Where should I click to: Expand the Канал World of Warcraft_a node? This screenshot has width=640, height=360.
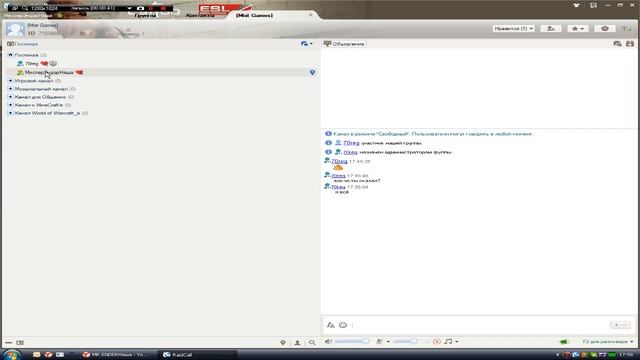click(x=10, y=113)
